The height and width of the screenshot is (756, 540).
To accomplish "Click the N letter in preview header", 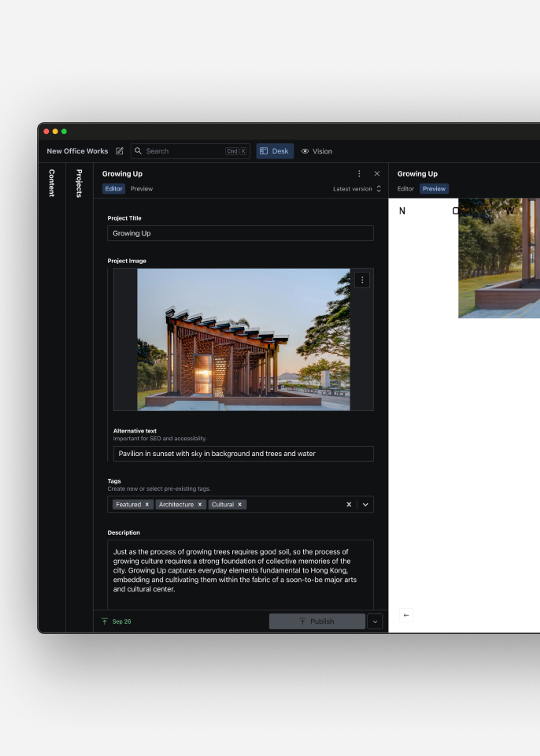I will [x=402, y=211].
